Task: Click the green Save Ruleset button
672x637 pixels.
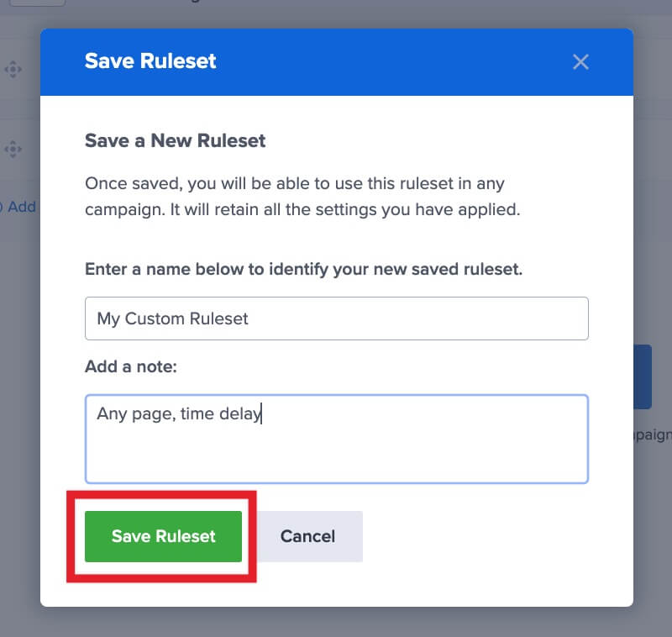Action: point(162,536)
